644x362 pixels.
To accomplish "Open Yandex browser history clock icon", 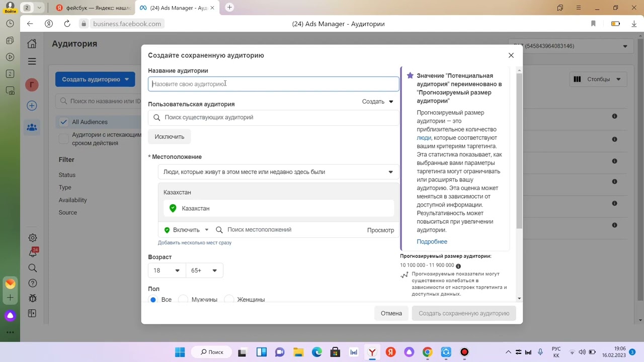I will coord(10,24).
